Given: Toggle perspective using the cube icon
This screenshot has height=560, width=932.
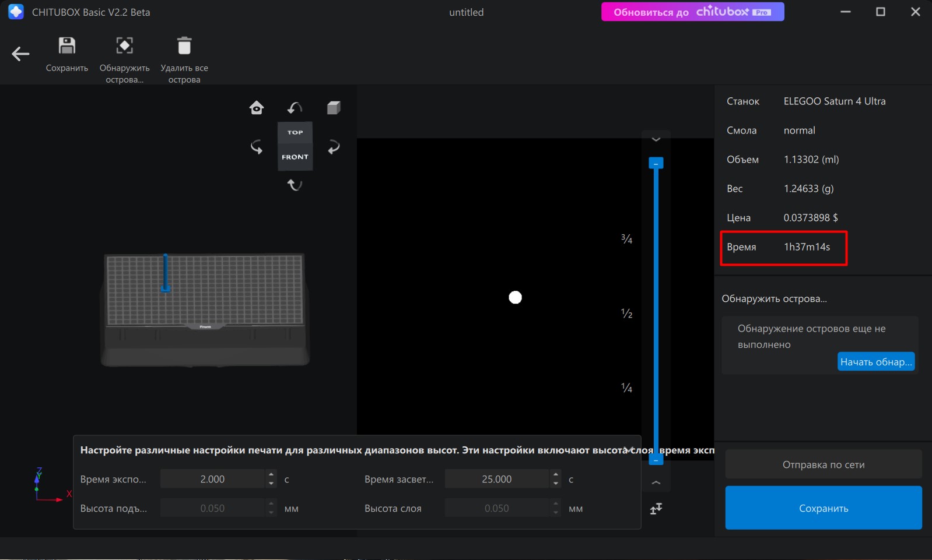Looking at the screenshot, I should pos(333,108).
